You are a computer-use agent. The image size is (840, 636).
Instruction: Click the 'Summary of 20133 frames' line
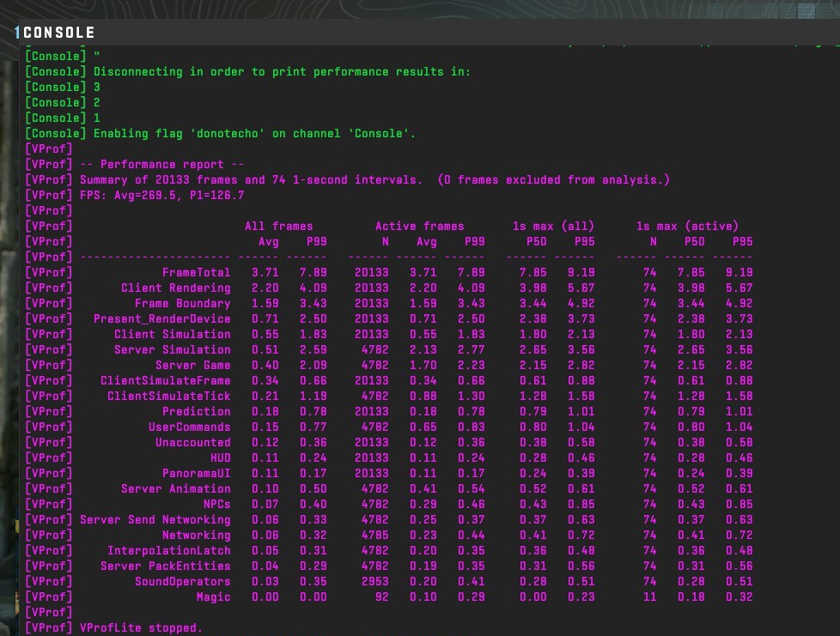(347, 180)
